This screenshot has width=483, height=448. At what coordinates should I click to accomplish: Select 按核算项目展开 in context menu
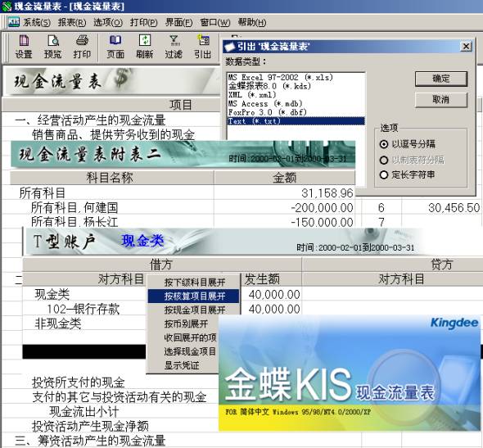(x=194, y=296)
